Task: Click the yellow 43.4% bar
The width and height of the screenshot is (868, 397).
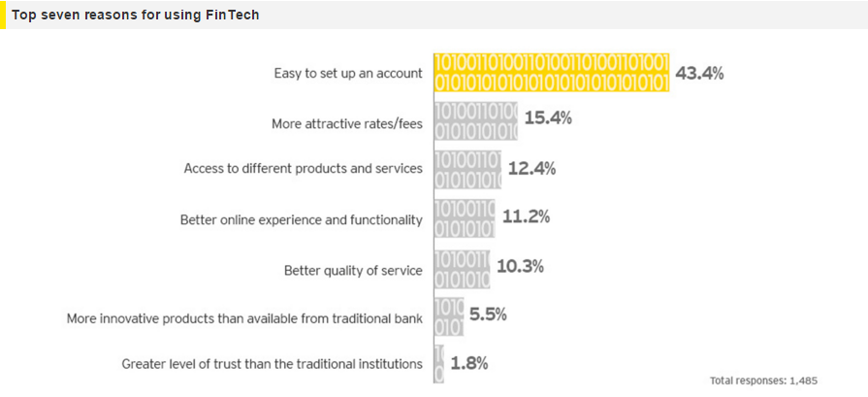Action: (552, 73)
